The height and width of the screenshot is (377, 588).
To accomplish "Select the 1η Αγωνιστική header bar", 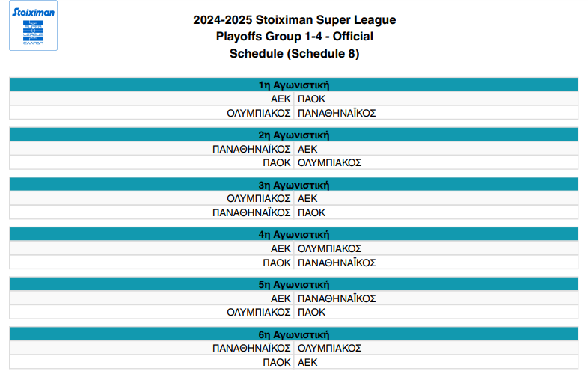I will 294,85.
